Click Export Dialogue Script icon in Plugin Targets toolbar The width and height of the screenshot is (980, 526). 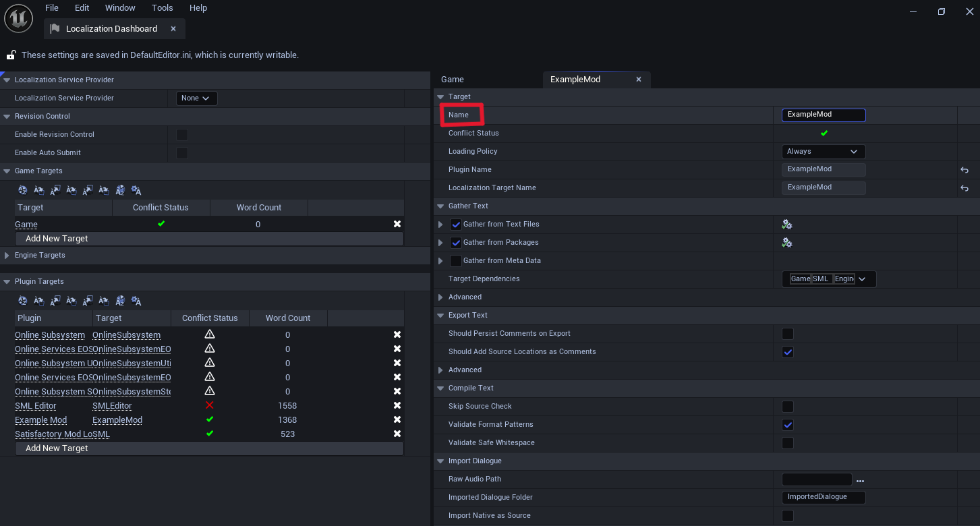point(88,301)
